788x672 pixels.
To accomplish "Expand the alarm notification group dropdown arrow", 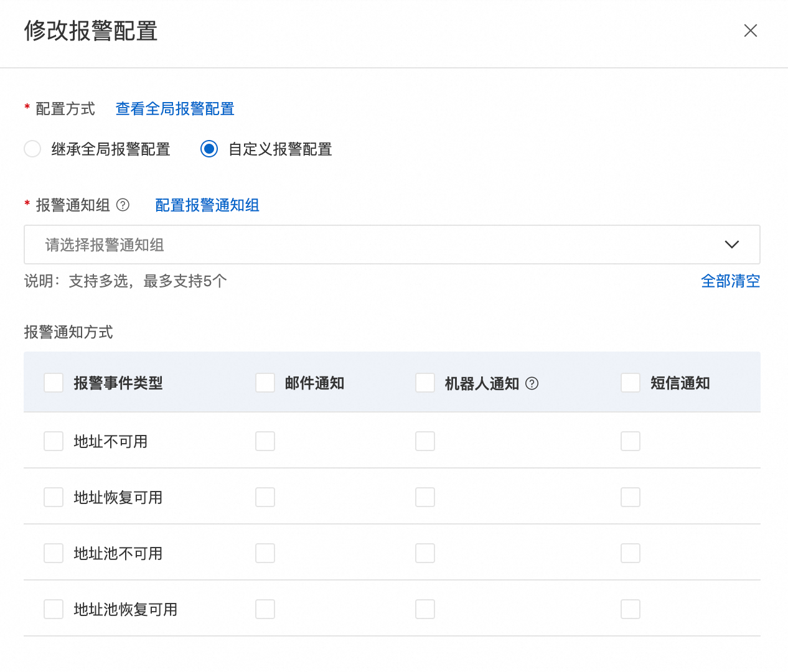I will (x=731, y=245).
